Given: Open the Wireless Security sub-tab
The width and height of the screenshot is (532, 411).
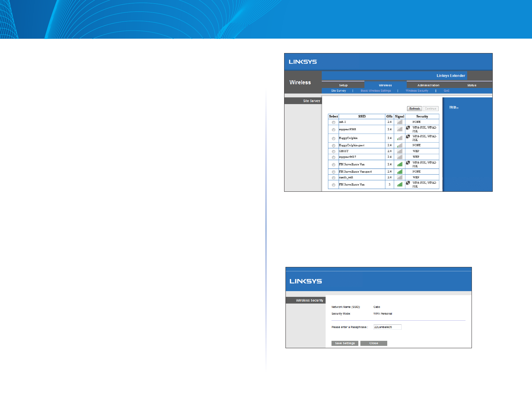Looking at the screenshot, I should [x=417, y=91].
